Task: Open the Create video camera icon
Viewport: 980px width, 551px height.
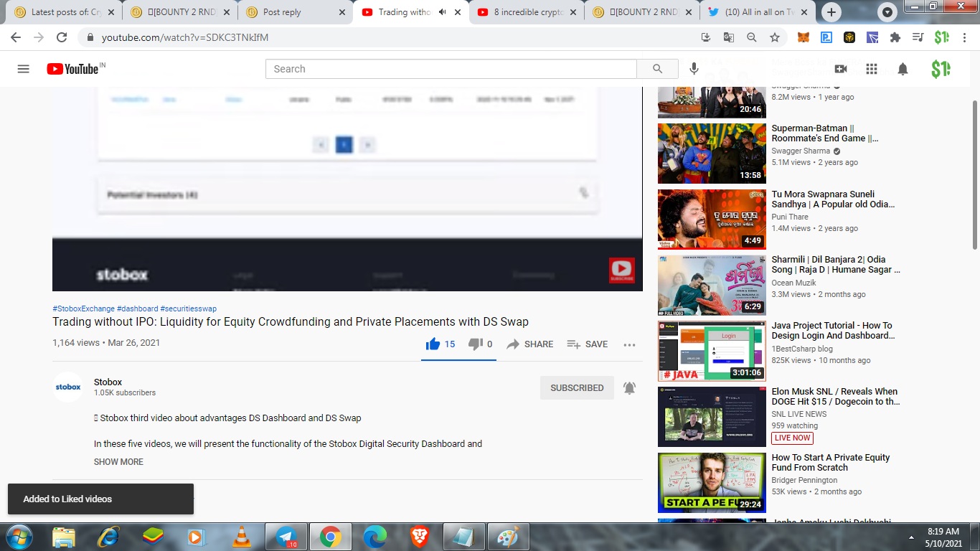Action: pyautogui.click(x=841, y=69)
